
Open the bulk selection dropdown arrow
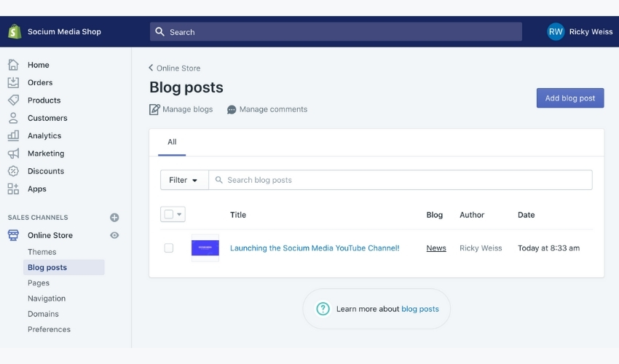click(x=179, y=214)
